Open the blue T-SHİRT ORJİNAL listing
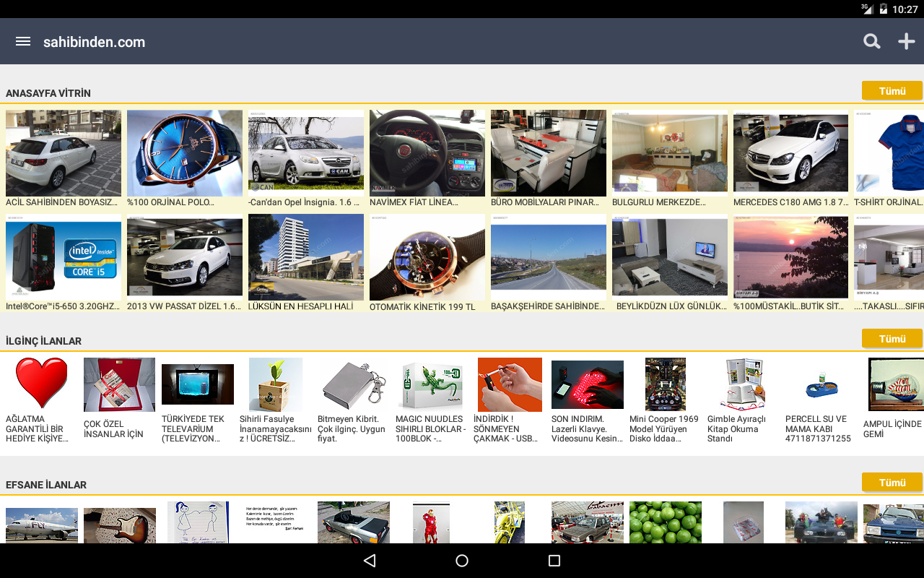Viewport: 924px width, 578px height. click(x=889, y=159)
